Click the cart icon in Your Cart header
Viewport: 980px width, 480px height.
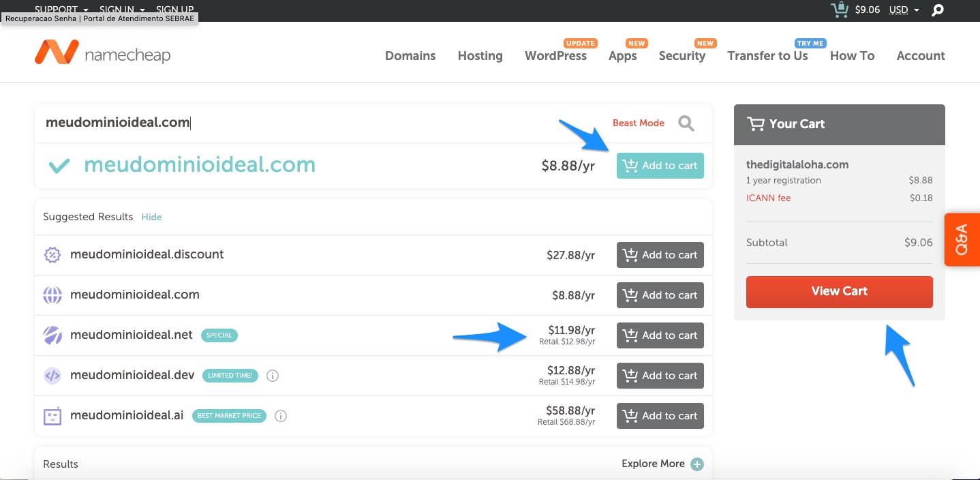[x=755, y=124]
